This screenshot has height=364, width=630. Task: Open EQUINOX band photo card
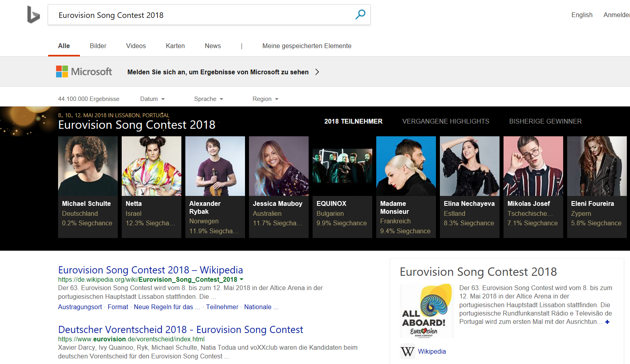click(x=342, y=166)
